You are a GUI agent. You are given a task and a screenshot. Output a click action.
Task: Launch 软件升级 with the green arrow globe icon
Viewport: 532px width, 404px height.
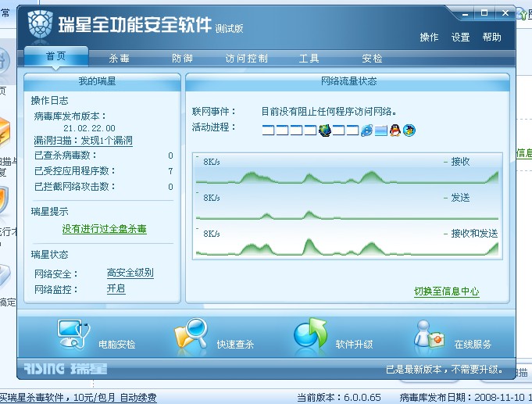(310, 334)
